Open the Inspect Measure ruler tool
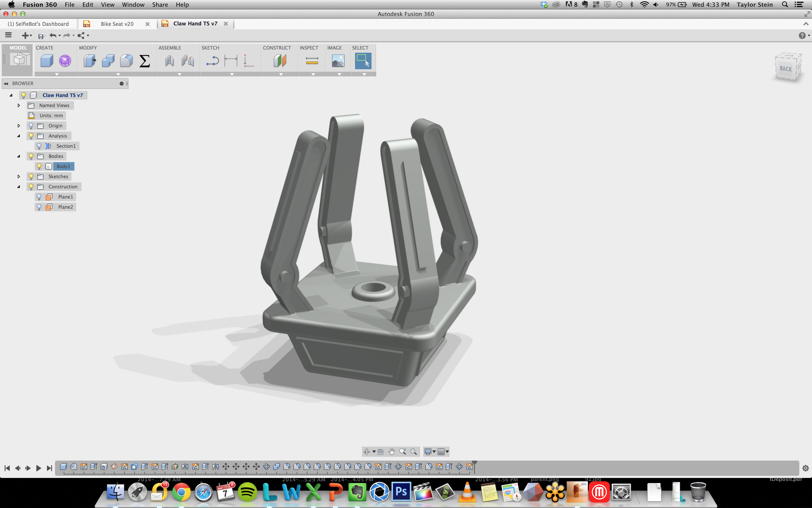 (x=312, y=61)
